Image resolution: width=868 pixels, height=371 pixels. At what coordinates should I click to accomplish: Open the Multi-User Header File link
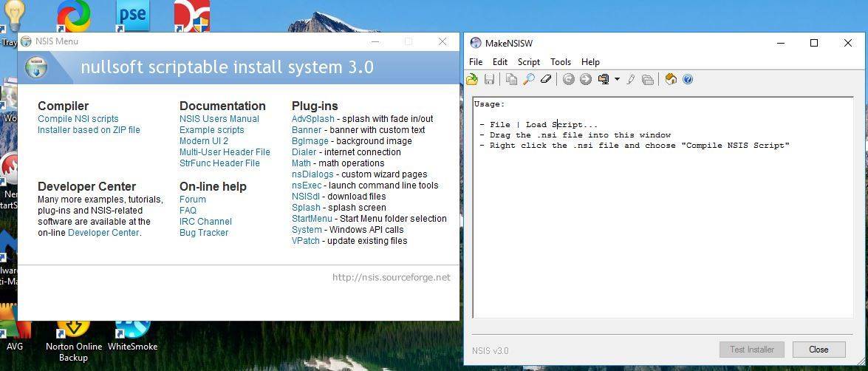[x=225, y=152]
